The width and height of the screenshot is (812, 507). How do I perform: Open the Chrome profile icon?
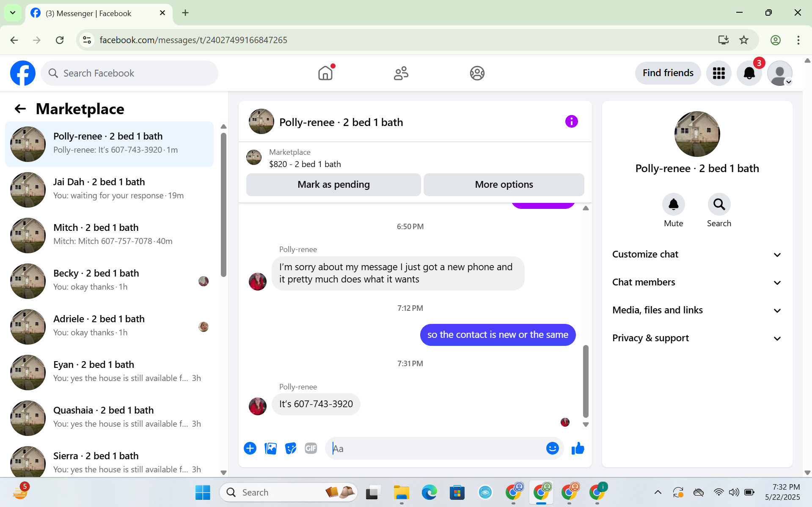(x=775, y=40)
